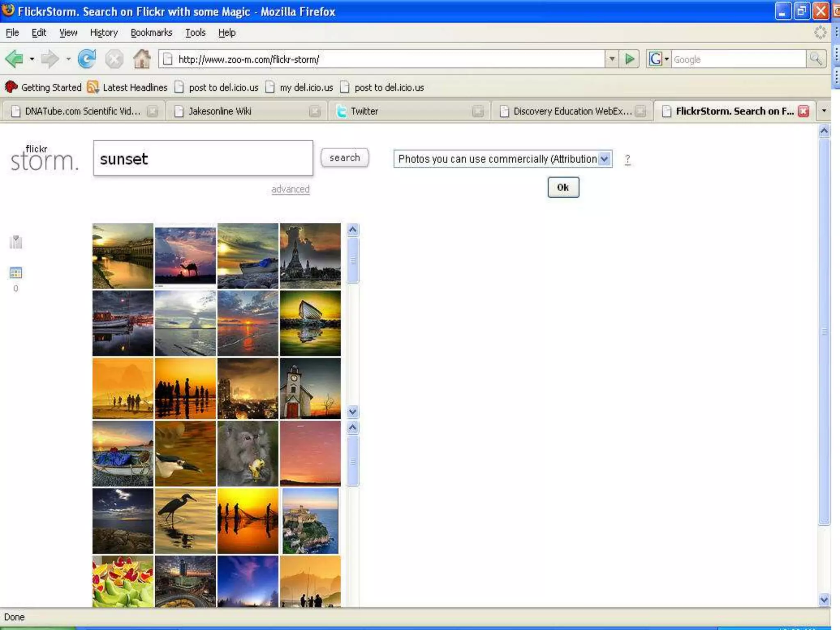Click the magnifier icon in Google search box

tap(816, 59)
